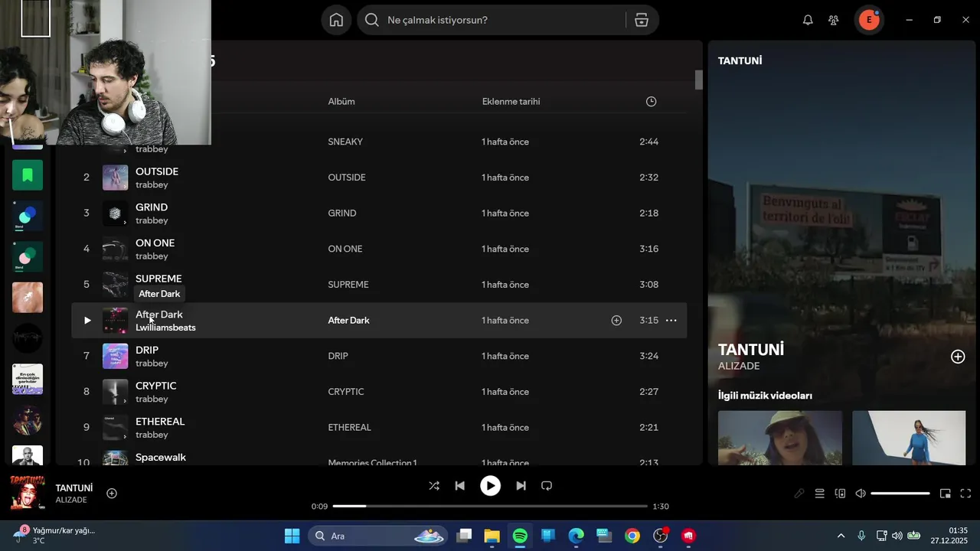Screen dimensions: 980x551
Task: Select the GRIND track title
Action: [x=152, y=207]
